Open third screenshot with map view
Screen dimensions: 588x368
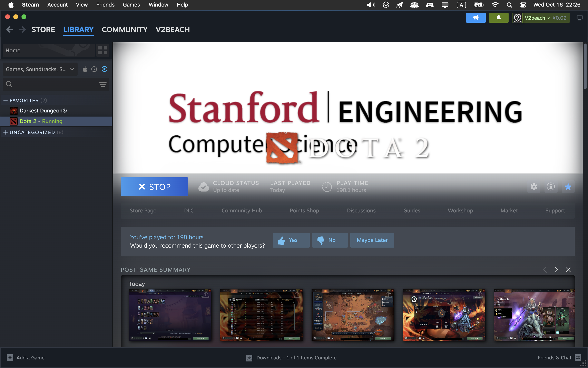coord(353,315)
